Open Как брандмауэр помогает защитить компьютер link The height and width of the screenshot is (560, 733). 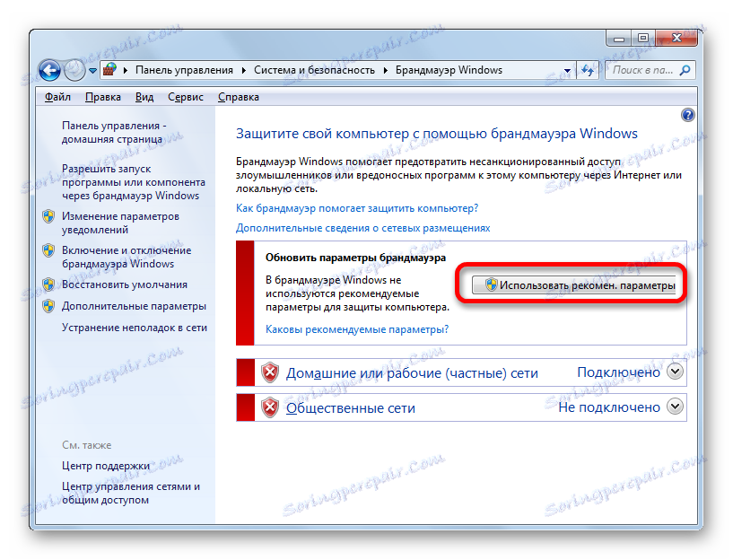357,208
